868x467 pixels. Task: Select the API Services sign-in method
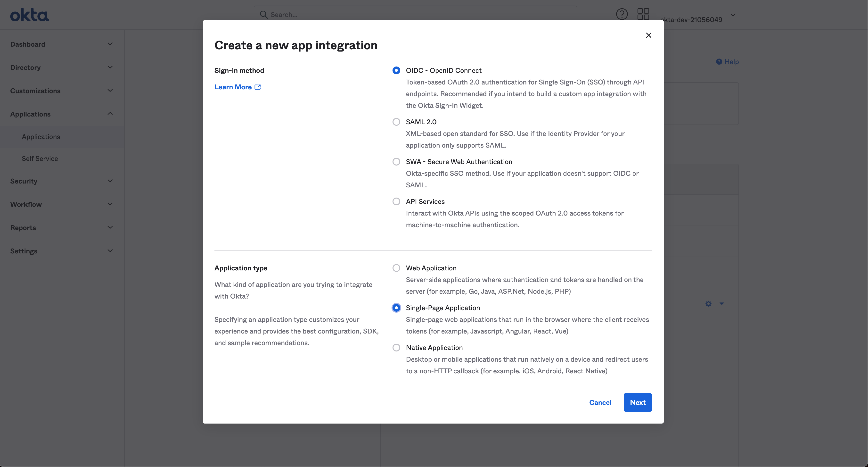coord(396,201)
